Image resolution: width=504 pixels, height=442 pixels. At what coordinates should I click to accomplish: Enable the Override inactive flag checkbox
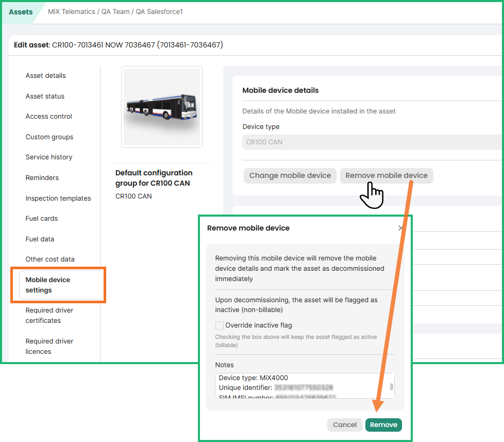coord(220,325)
